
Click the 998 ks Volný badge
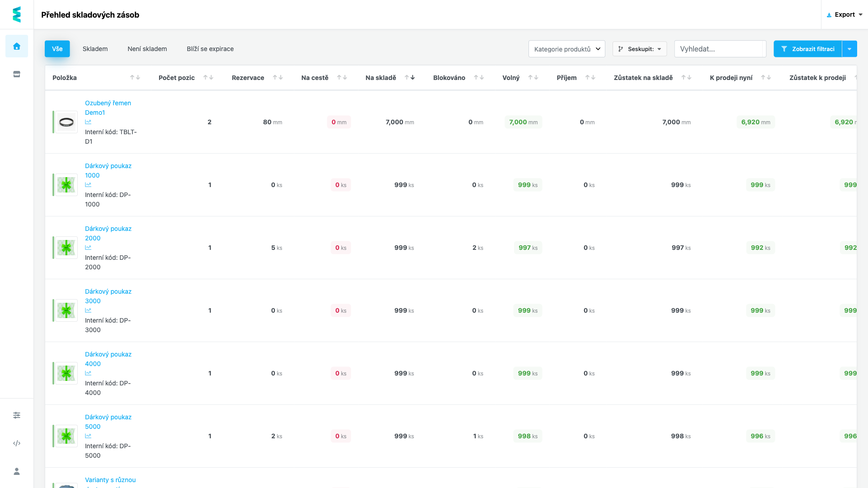click(x=528, y=436)
